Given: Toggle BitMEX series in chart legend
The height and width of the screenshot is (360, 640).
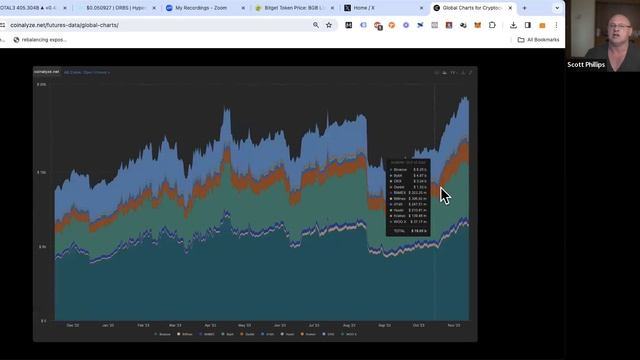Looking at the screenshot, I should pos(207,334).
